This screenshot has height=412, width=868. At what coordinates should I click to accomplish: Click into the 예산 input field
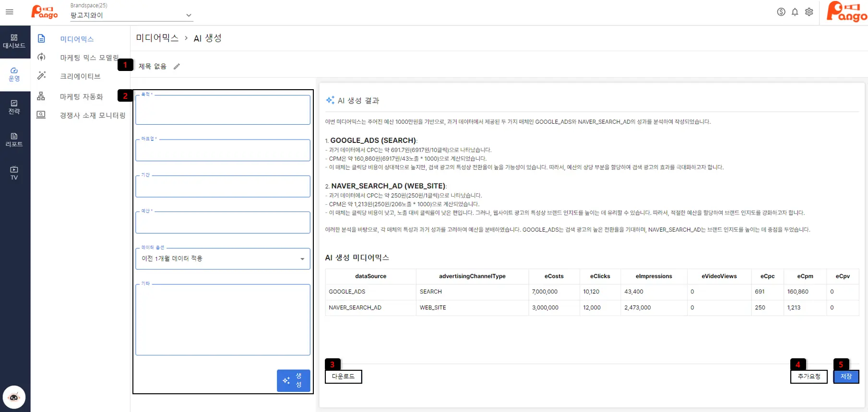tap(223, 224)
